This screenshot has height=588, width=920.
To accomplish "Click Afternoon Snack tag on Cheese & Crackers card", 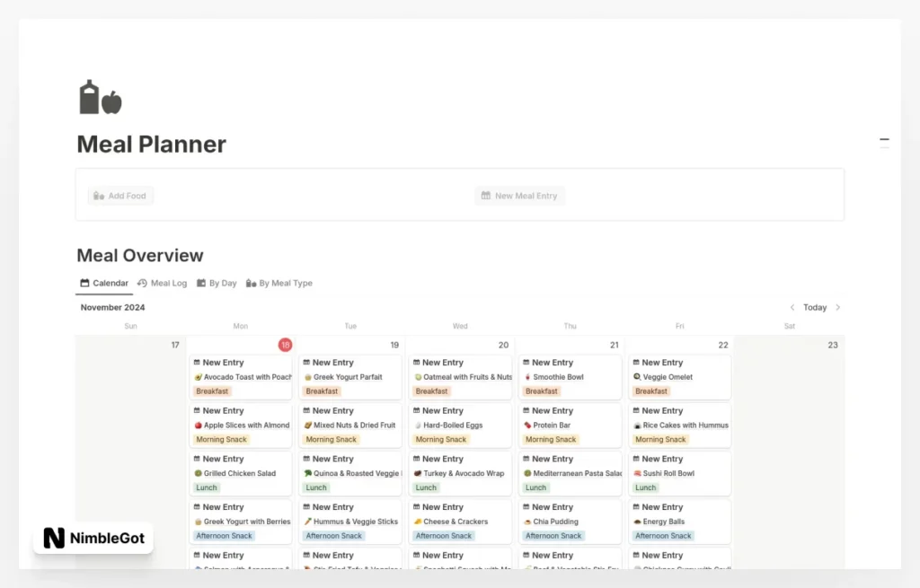I will [x=443, y=535].
